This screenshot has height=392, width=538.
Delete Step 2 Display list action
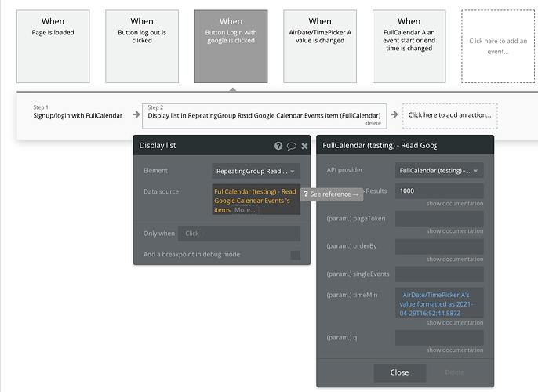point(373,123)
